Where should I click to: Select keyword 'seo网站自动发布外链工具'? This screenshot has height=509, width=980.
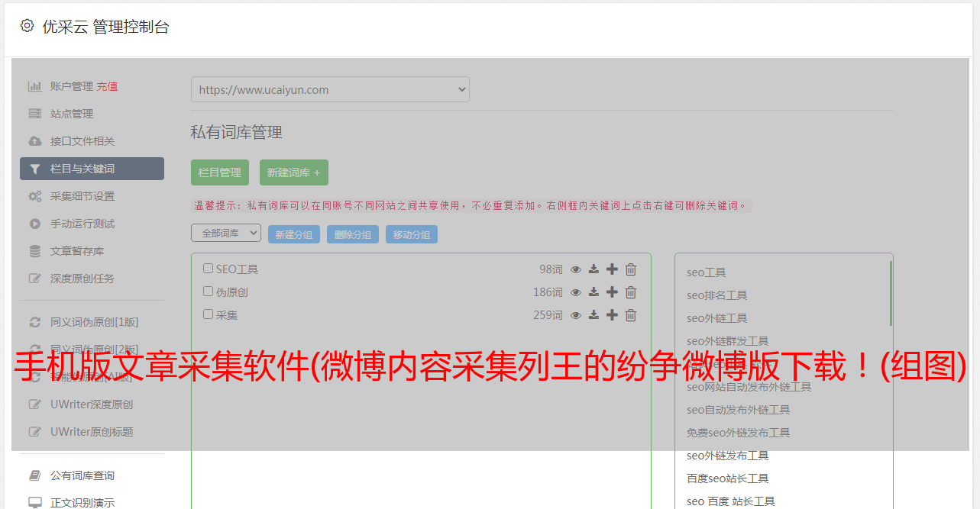[x=749, y=387]
